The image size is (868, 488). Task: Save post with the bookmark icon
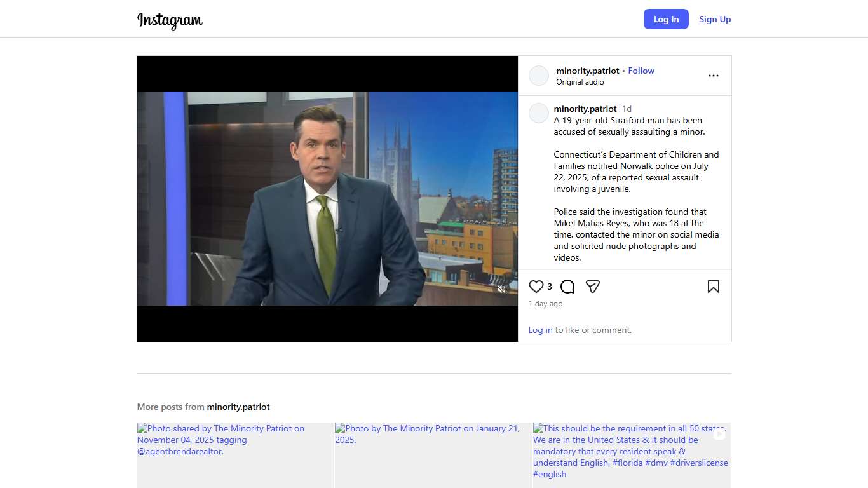pos(713,287)
